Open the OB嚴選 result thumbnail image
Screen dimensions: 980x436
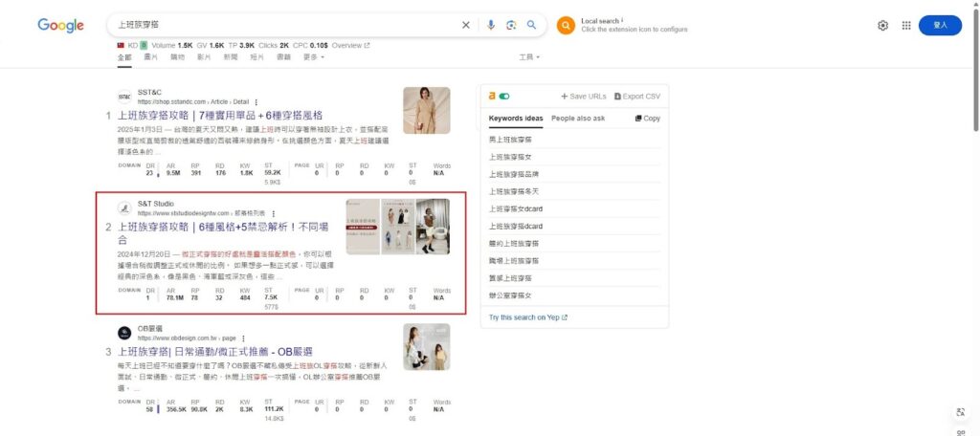(x=426, y=347)
